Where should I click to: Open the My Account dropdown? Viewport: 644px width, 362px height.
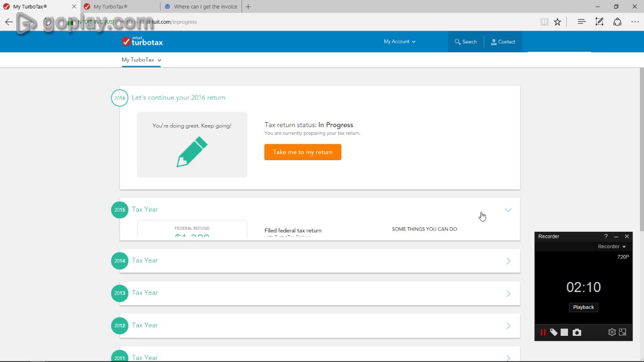(399, 42)
